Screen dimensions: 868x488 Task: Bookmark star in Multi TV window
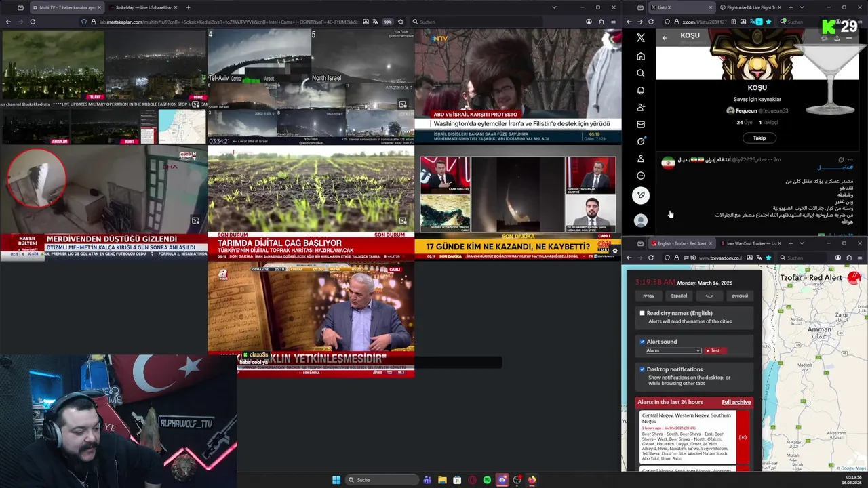401,22
